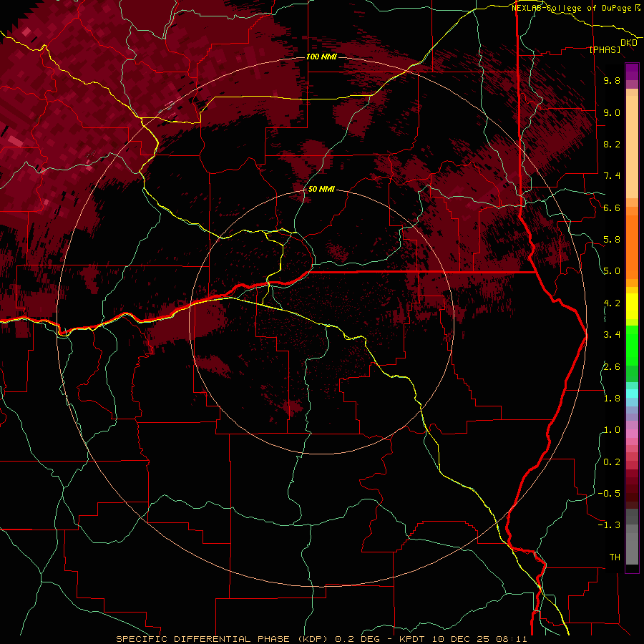
Task: Click the 3.4 scale value label
Action: pyautogui.click(x=612, y=335)
